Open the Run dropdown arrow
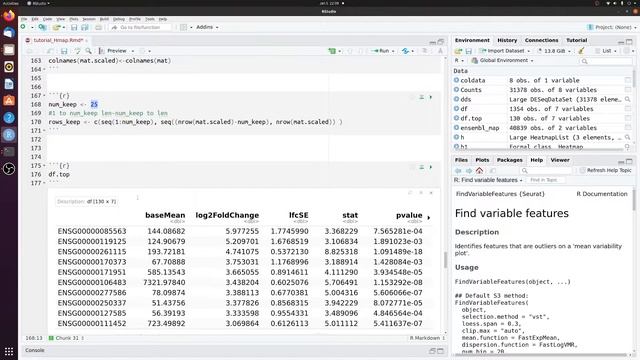The image size is (640, 360). coord(393,51)
